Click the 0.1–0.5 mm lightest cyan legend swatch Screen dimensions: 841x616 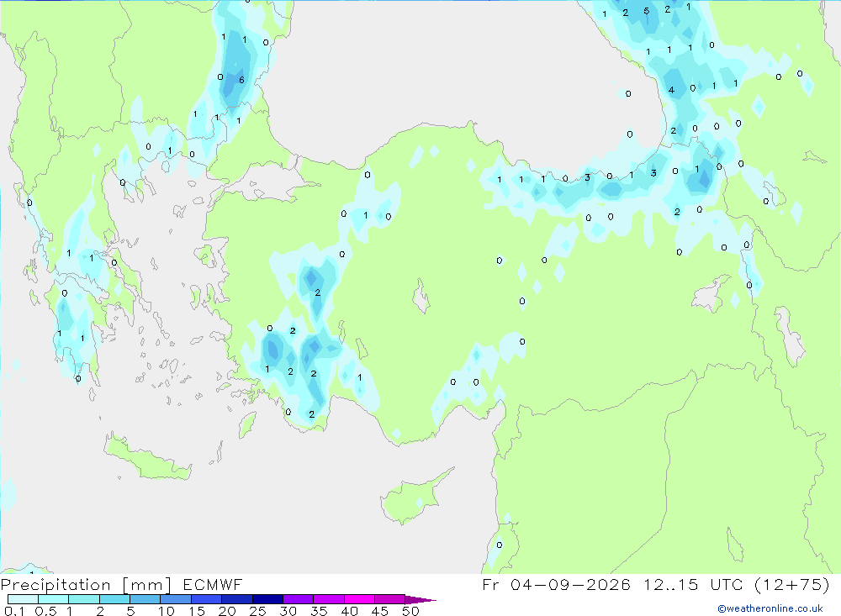tap(23, 599)
